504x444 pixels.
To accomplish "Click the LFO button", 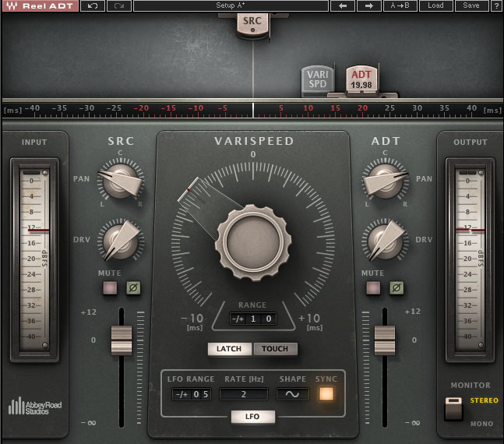I will point(252,417).
